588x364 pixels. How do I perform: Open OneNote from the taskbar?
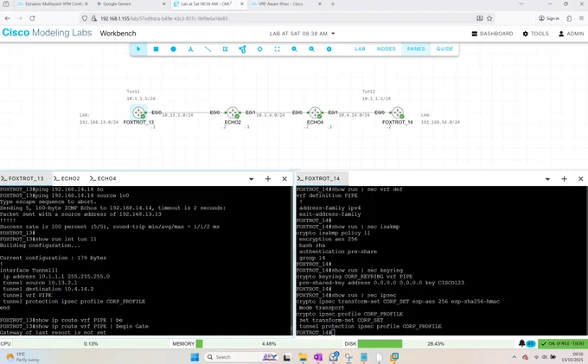tap(318, 357)
